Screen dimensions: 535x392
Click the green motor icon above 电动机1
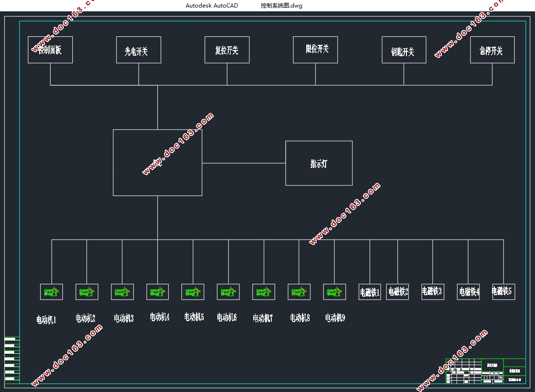[x=52, y=292]
